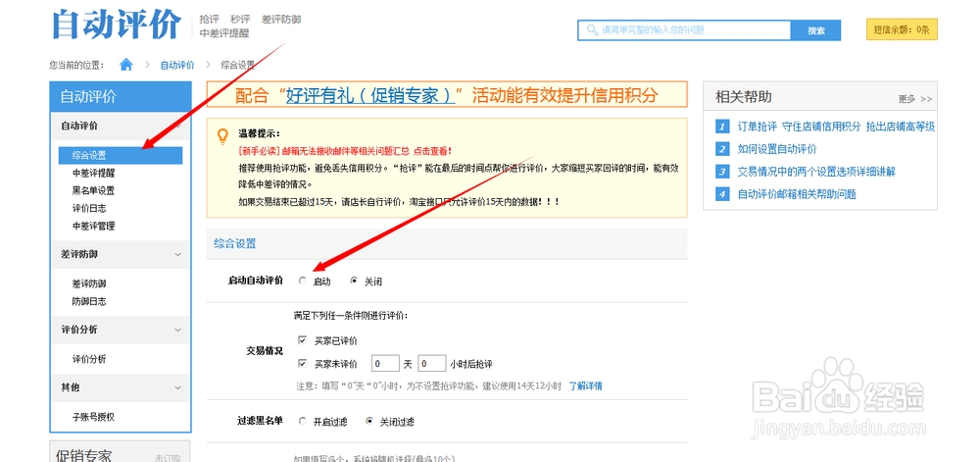Click the magnifier icon in the search box
The width and height of the screenshot is (980, 462).
(x=592, y=30)
